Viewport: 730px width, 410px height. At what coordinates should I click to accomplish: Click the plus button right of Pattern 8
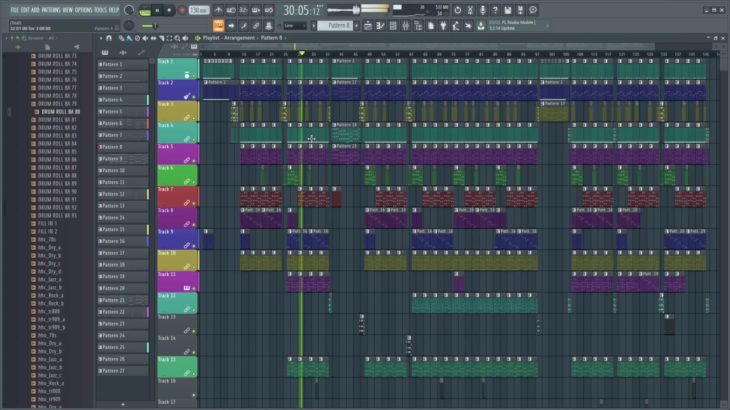(357, 26)
